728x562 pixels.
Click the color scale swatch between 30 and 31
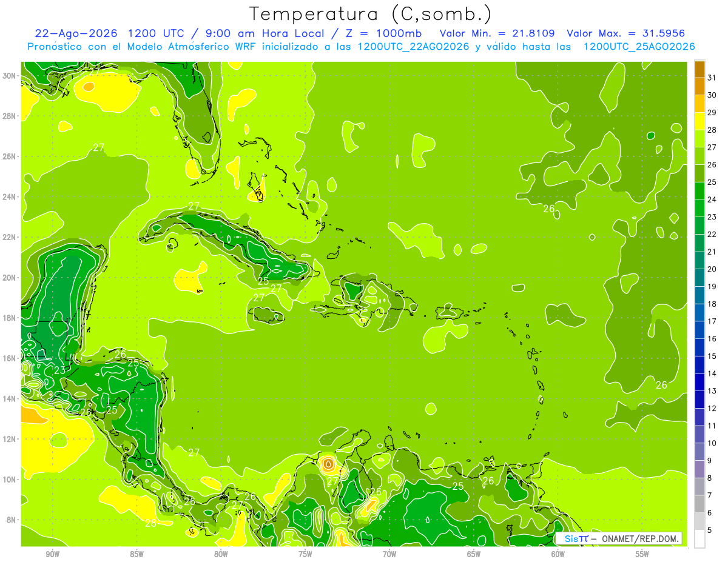tap(699, 86)
